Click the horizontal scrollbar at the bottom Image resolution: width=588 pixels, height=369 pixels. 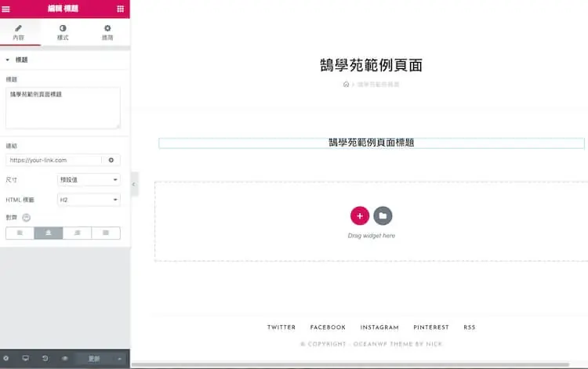pyautogui.click(x=350, y=364)
